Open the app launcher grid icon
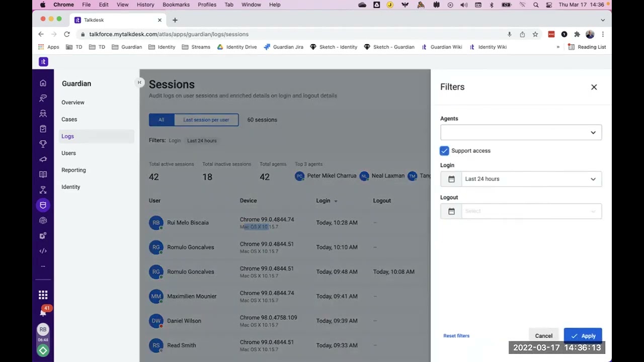This screenshot has height=362, width=644. (x=43, y=295)
